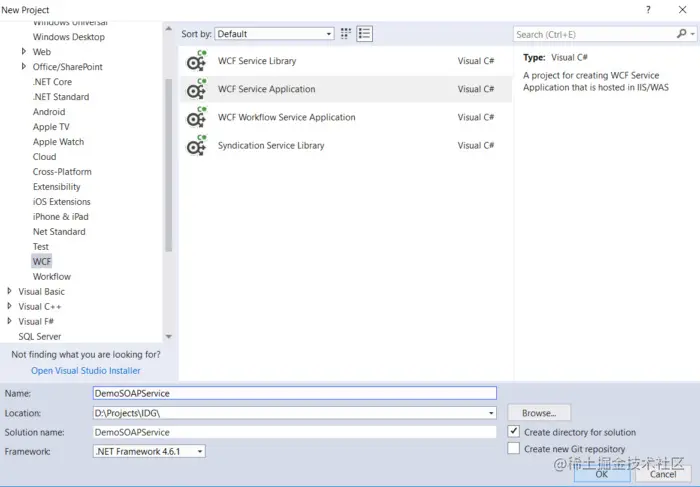Confirm with the OK button

tap(602, 474)
